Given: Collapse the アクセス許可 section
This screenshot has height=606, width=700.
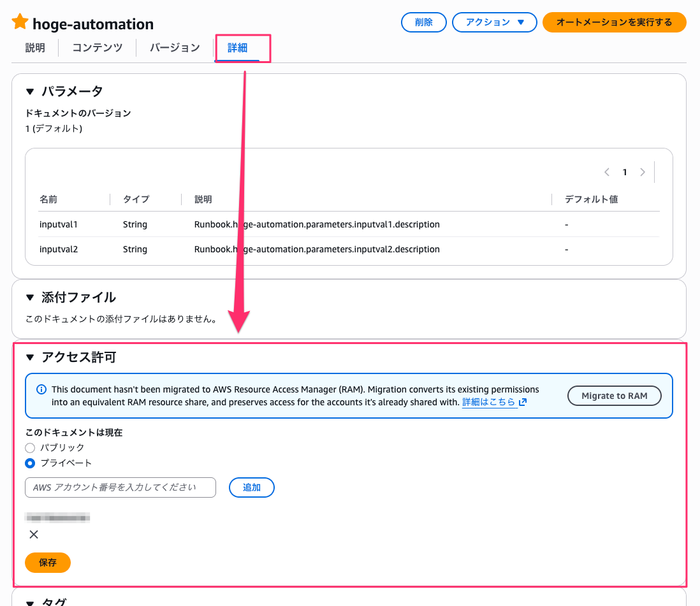Looking at the screenshot, I should pos(30,357).
